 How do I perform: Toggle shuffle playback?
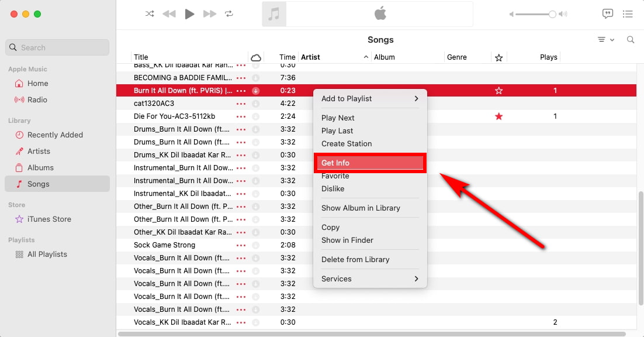(x=150, y=14)
